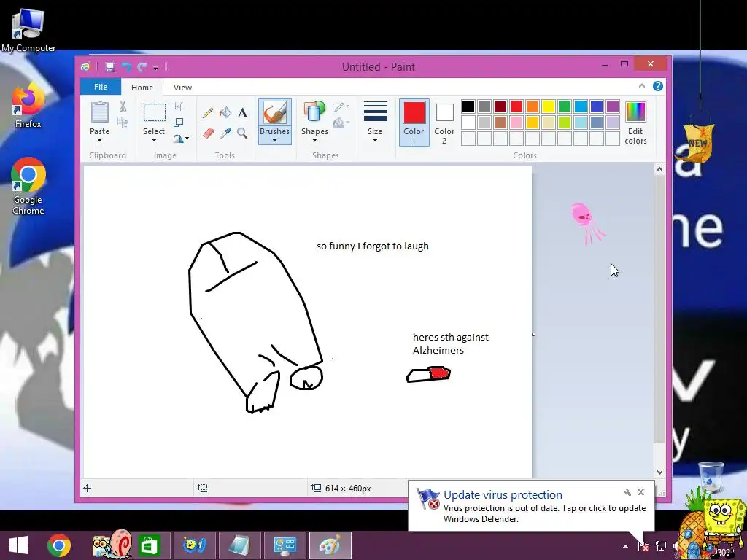Click the Windows Start button
This screenshot has height=560, width=747.
pos(18,545)
